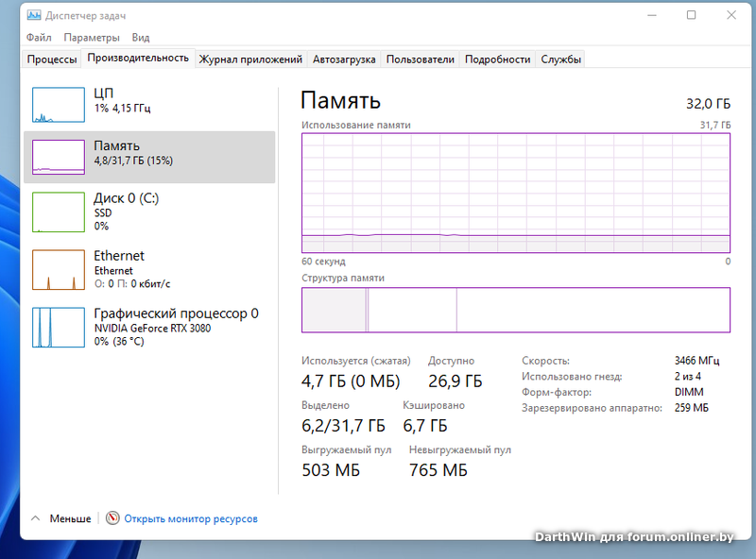Click the 765 МБ non-paged pool value
This screenshot has height=559, width=756.
tap(438, 470)
